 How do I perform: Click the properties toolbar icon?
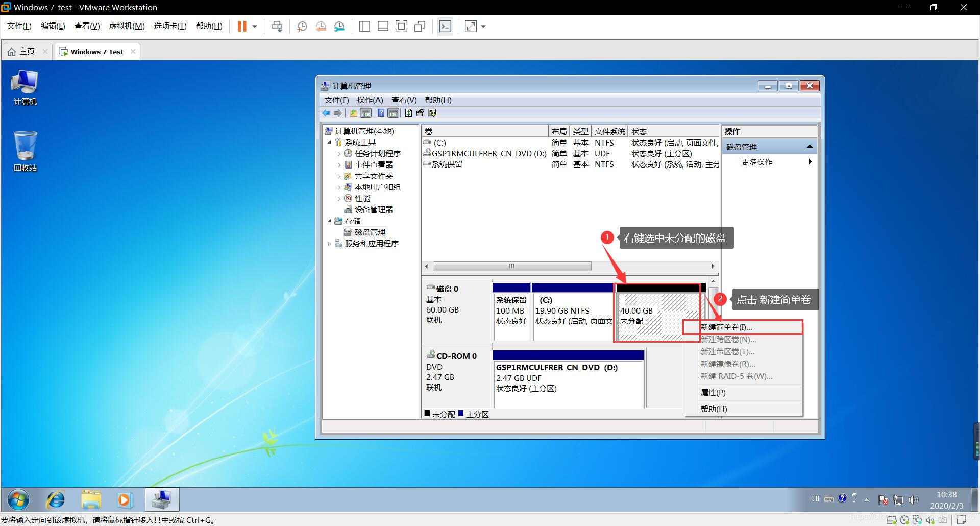click(x=420, y=113)
